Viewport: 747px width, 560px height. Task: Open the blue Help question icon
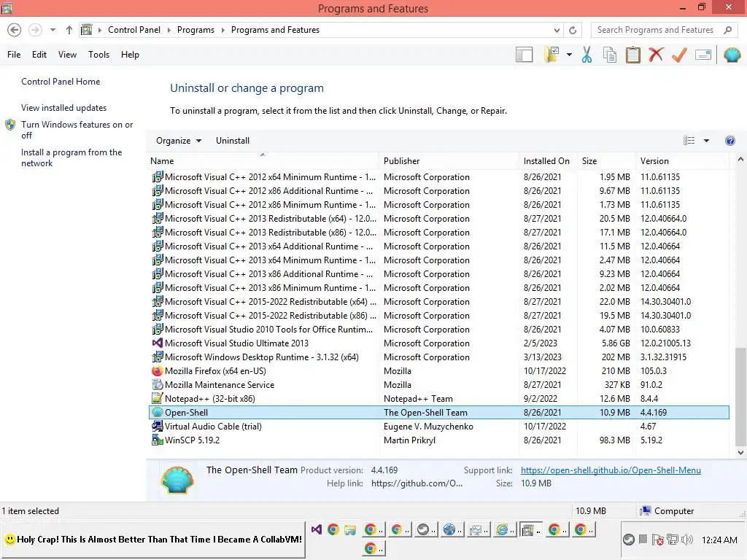click(x=729, y=141)
